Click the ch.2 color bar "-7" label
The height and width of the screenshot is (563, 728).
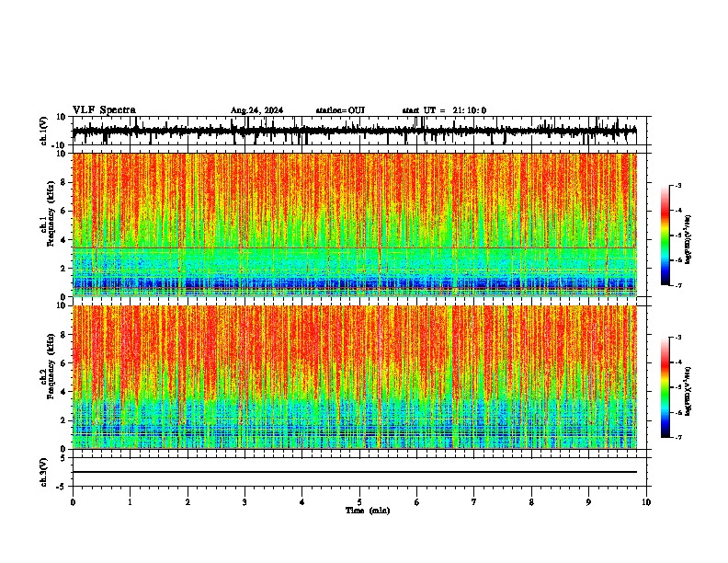coord(677,437)
